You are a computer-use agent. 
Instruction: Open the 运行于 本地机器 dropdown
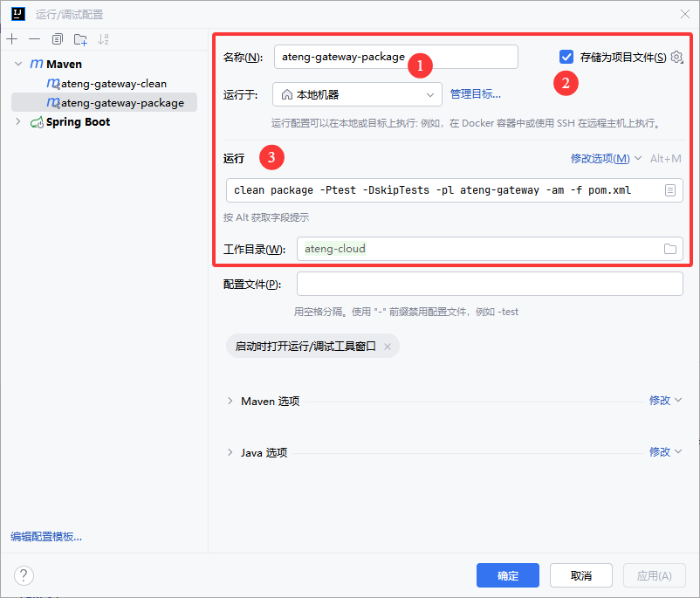357,94
